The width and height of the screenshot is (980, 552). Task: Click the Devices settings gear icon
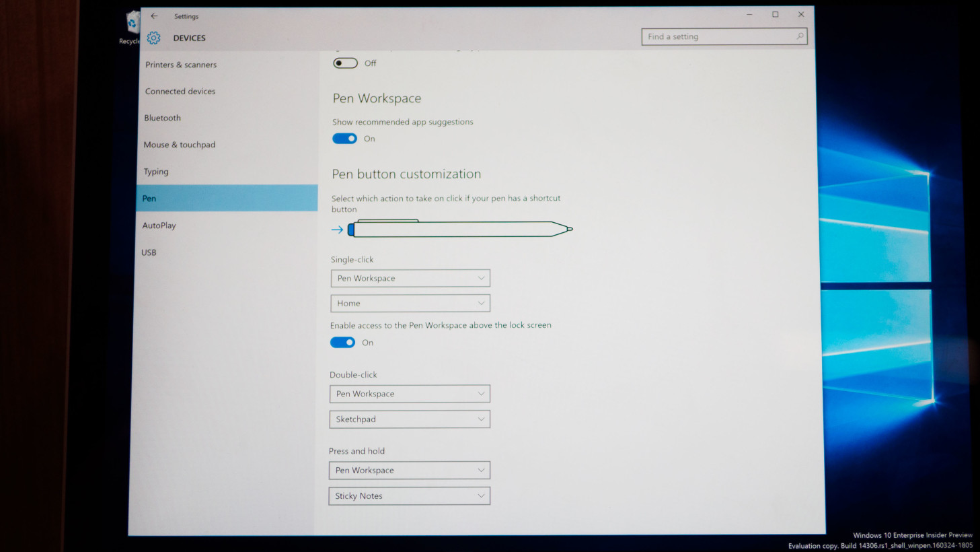click(x=153, y=38)
